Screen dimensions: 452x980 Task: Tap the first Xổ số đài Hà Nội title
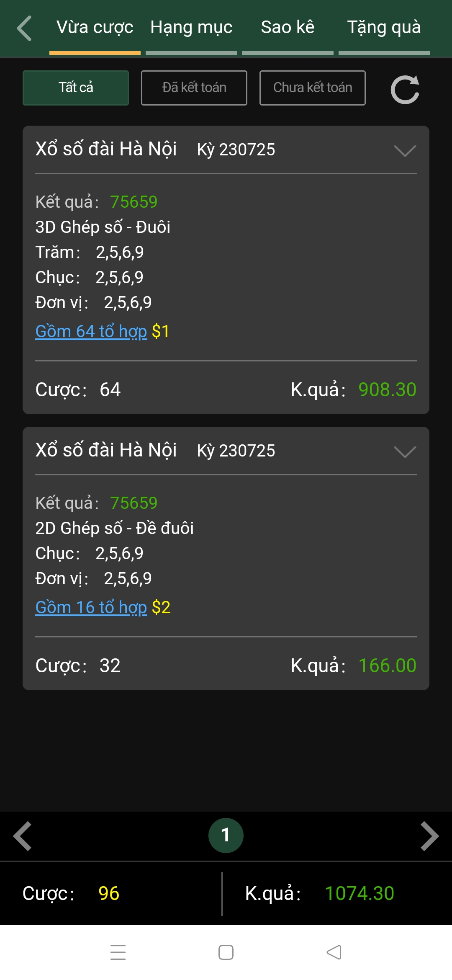[x=106, y=149]
